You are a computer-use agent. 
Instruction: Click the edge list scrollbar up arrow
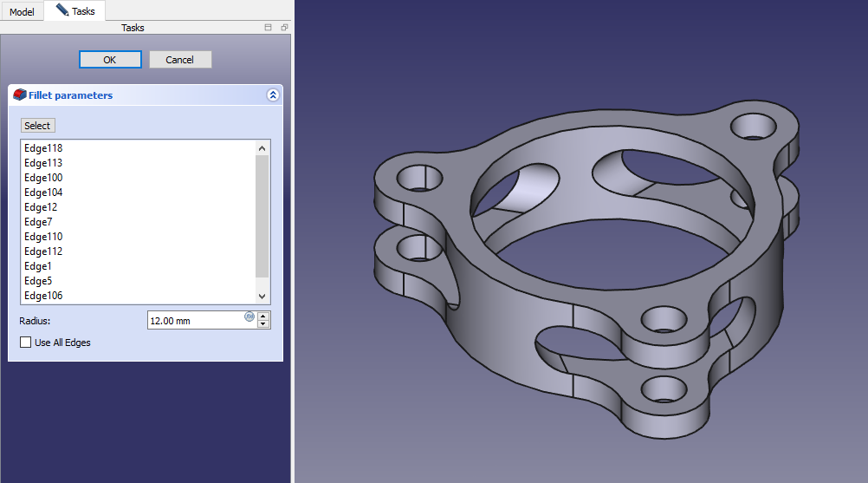click(x=262, y=147)
